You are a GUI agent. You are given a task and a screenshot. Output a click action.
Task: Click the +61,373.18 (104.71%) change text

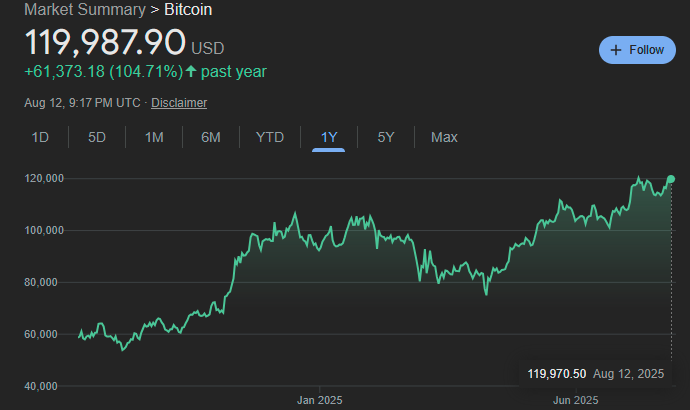pyautogui.click(x=103, y=71)
